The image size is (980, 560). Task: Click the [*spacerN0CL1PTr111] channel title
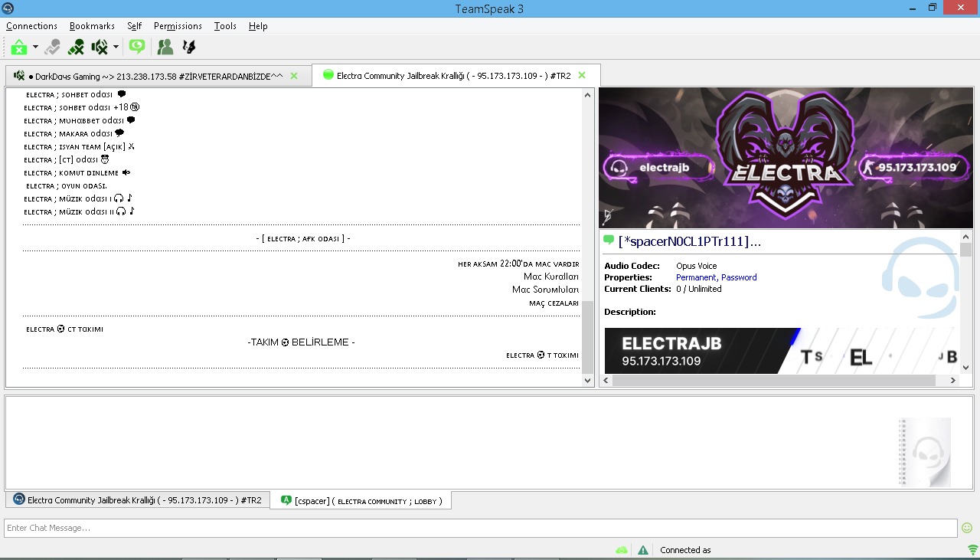[690, 241]
